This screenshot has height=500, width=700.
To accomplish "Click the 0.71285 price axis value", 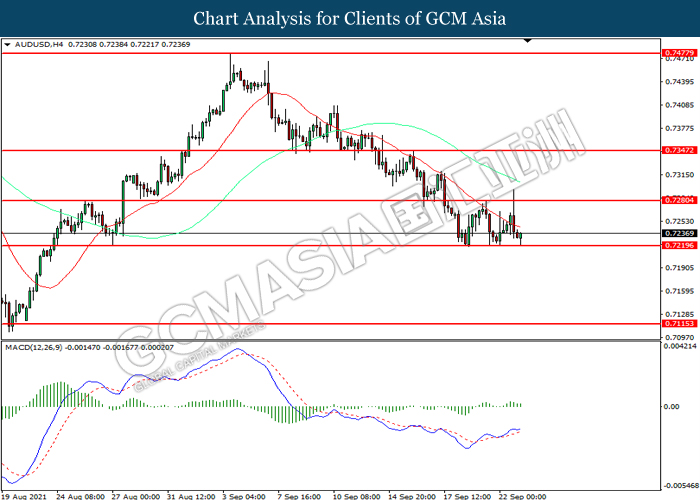I will pyautogui.click(x=679, y=314).
